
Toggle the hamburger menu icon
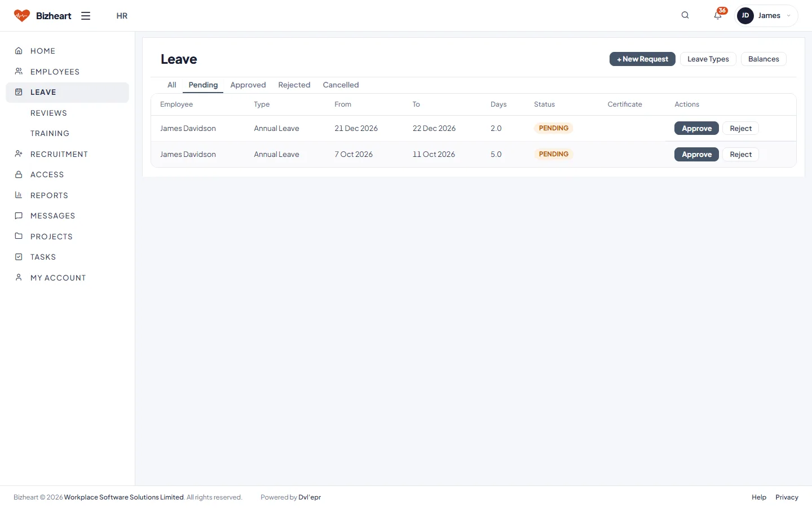(86, 16)
